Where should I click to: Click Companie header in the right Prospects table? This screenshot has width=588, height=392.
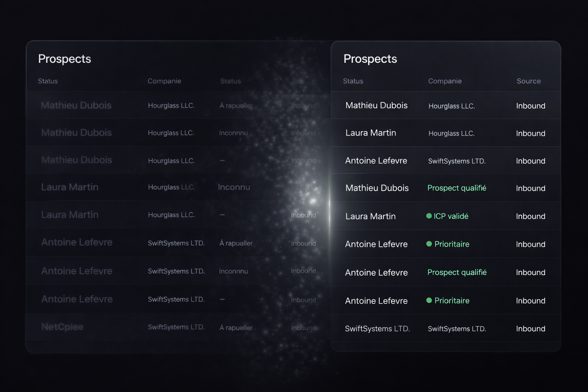[x=444, y=81]
